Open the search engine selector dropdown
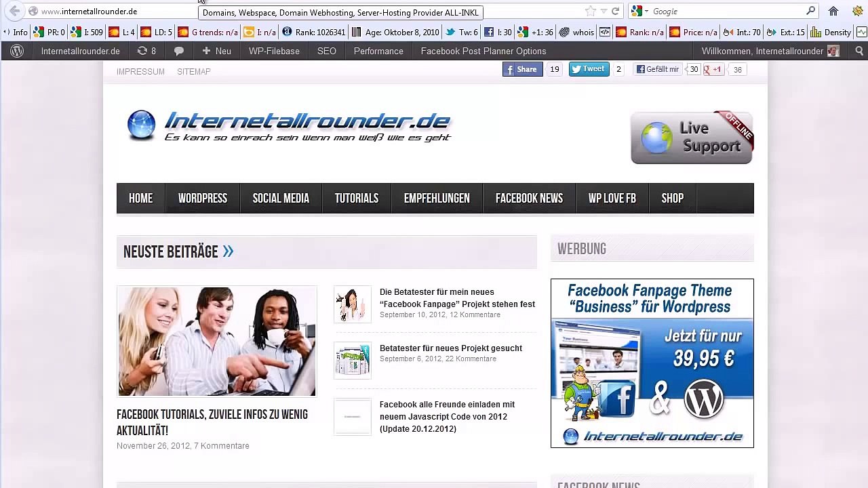The width and height of the screenshot is (868, 488). [639, 11]
